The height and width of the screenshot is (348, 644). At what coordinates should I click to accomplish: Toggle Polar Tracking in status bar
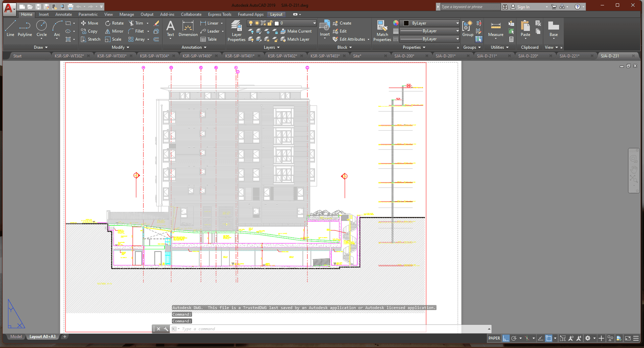pos(514,338)
